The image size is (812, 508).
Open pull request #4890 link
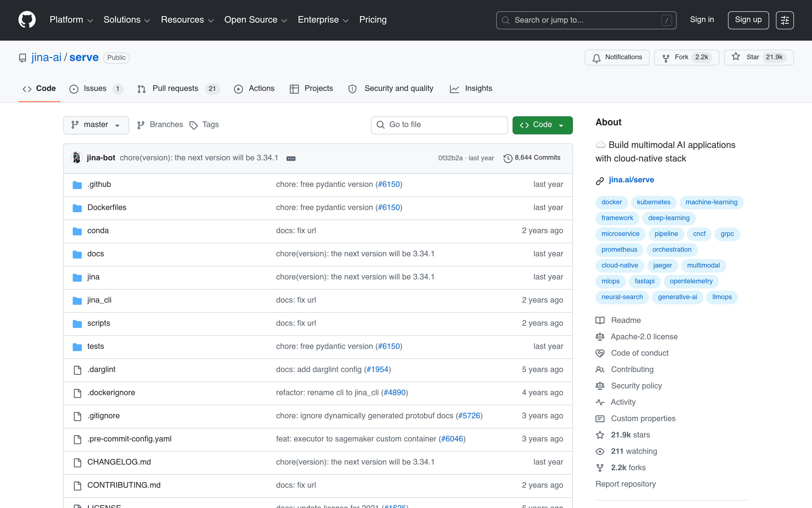pos(395,392)
